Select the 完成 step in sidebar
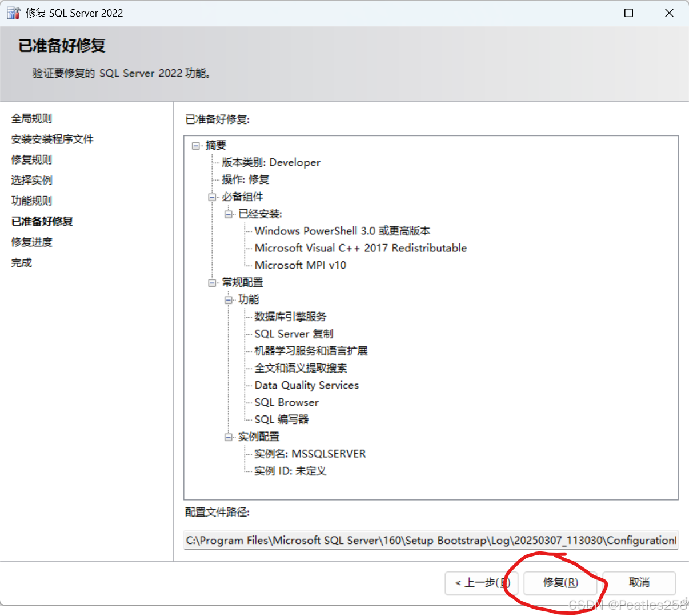The image size is (689, 616). pos(22,263)
